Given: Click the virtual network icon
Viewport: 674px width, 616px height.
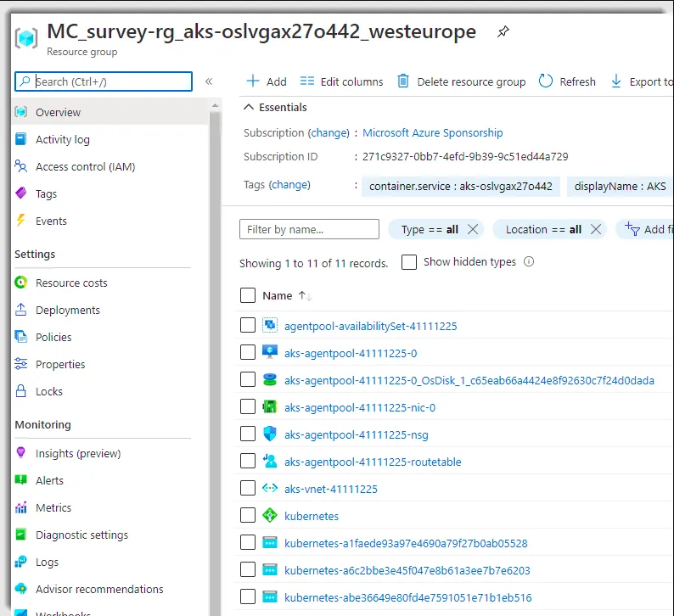Looking at the screenshot, I should tap(270, 488).
